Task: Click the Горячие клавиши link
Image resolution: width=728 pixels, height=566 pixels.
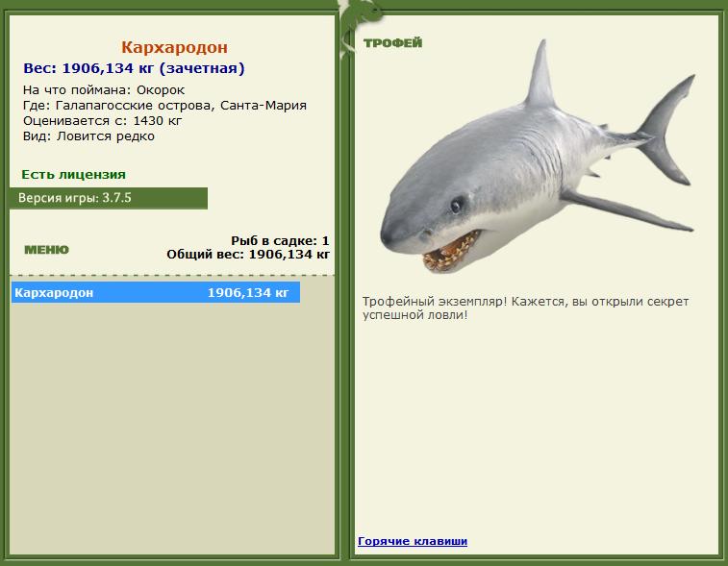Action: coord(413,541)
